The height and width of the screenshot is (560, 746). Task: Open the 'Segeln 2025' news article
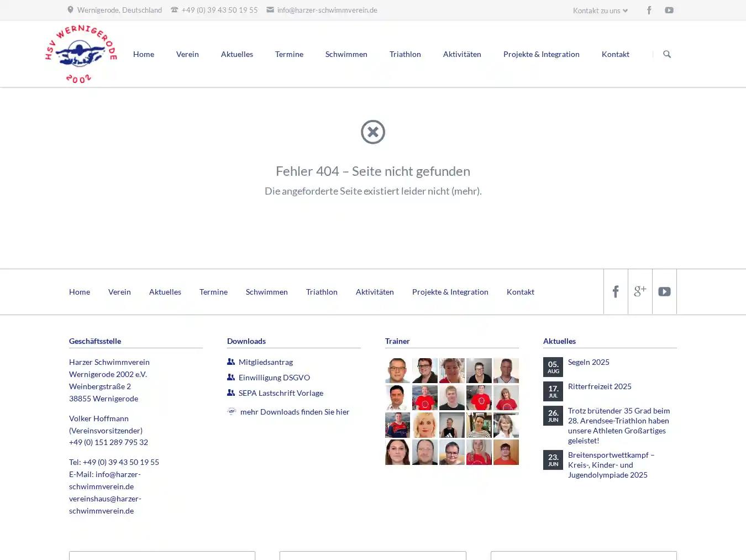coord(589,362)
